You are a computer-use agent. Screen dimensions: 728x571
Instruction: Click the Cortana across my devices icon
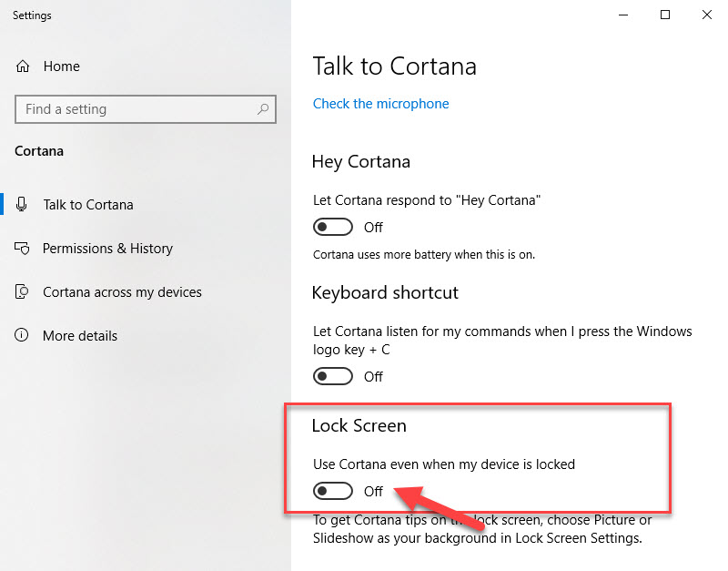[x=22, y=291]
